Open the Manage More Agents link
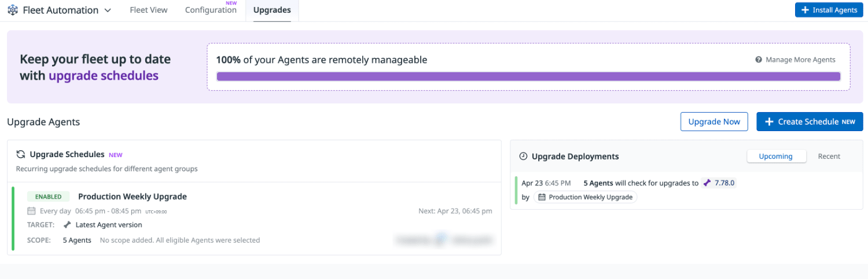 point(800,59)
